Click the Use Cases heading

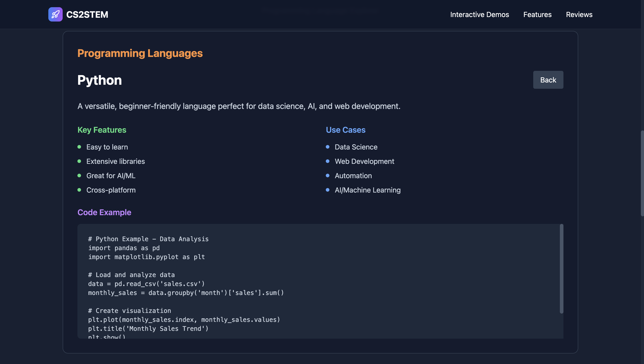click(x=345, y=130)
